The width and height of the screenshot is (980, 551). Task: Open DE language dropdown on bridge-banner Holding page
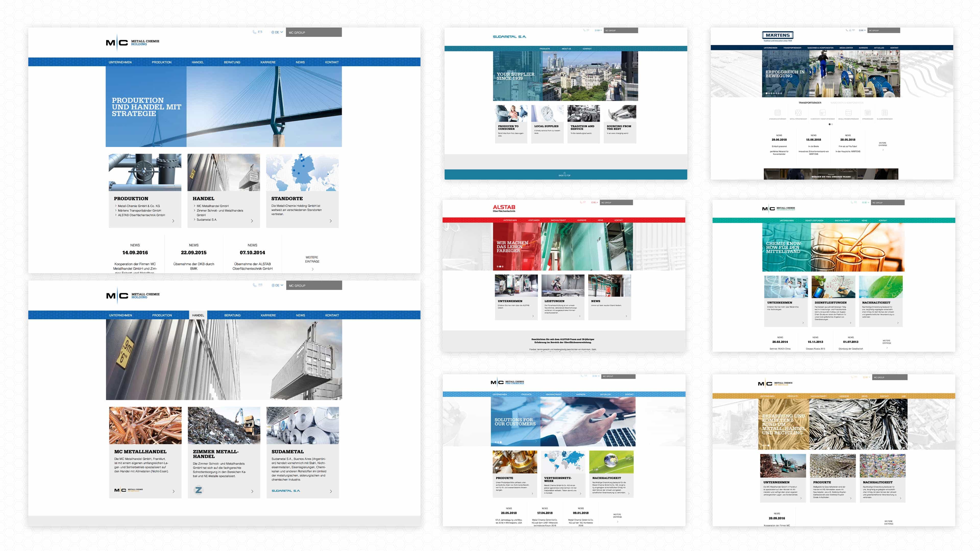tap(277, 32)
